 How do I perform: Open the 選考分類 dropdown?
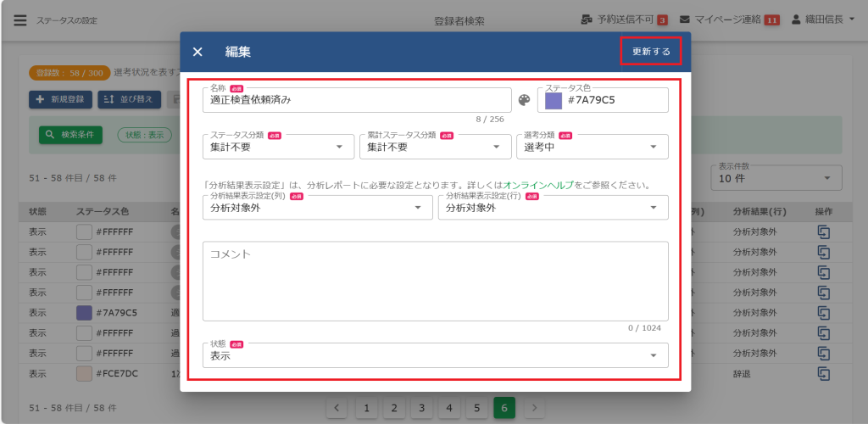tap(592, 147)
